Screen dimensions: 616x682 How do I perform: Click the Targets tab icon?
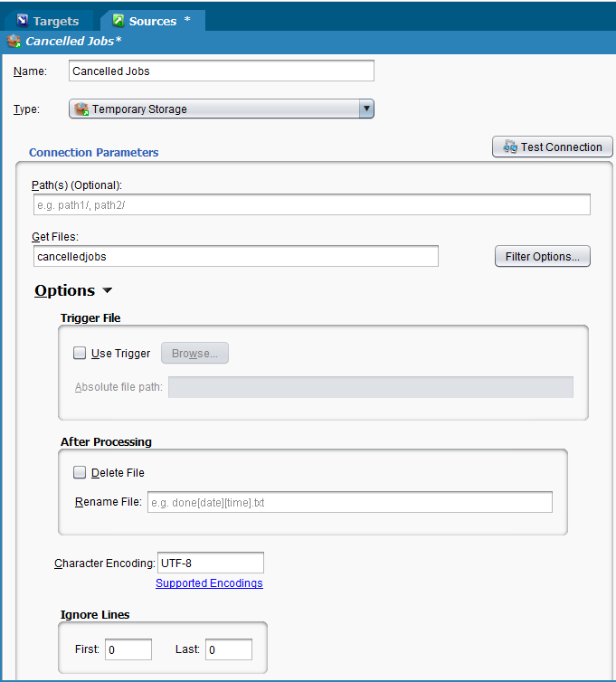click(23, 21)
